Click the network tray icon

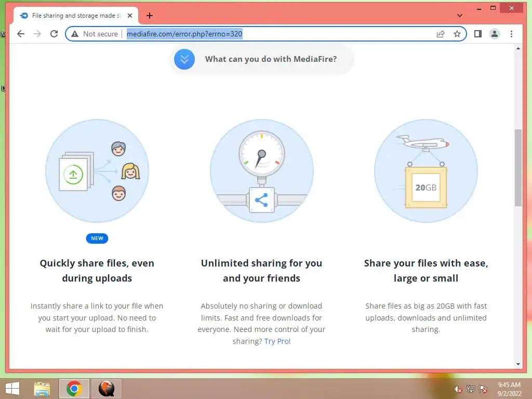(471, 389)
